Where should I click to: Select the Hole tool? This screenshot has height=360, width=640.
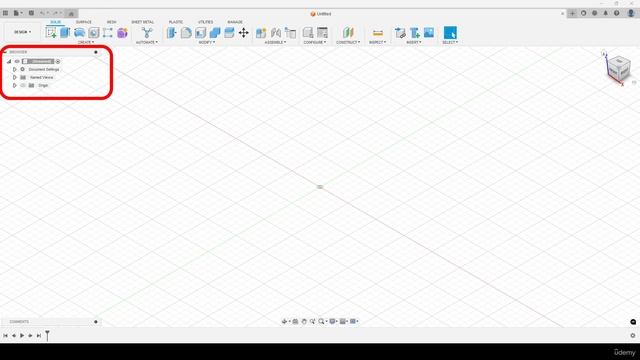coord(93,33)
